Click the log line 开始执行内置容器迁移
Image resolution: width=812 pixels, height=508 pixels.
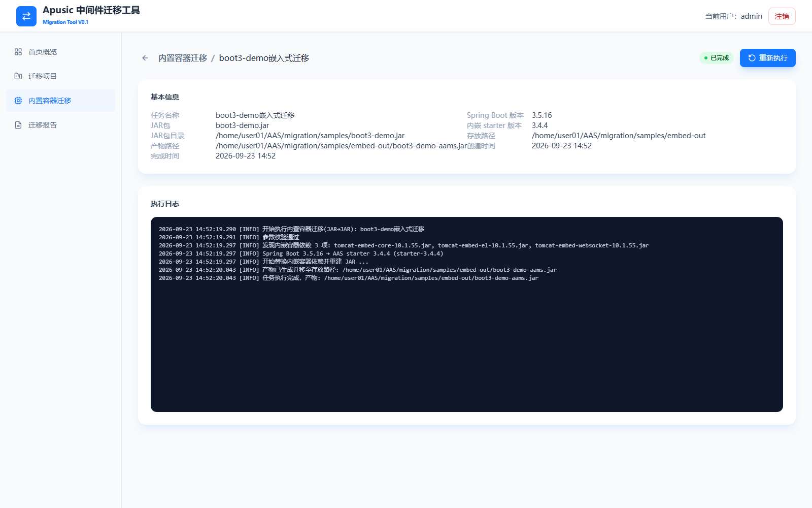point(291,229)
